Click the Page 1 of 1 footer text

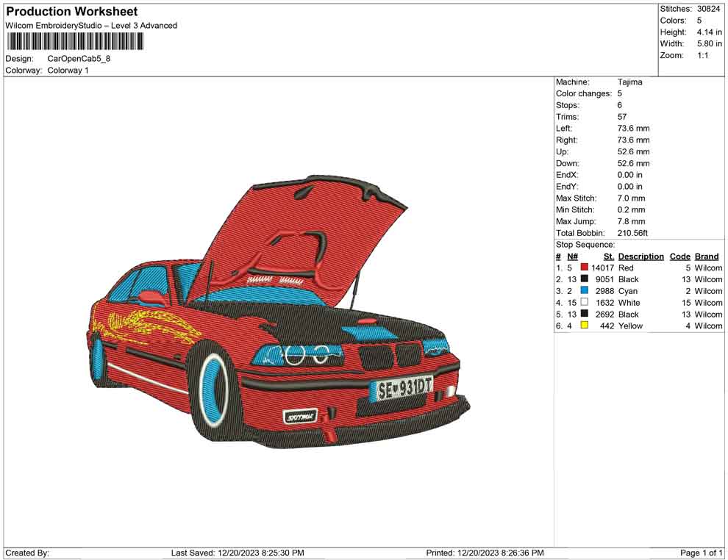pyautogui.click(x=702, y=553)
